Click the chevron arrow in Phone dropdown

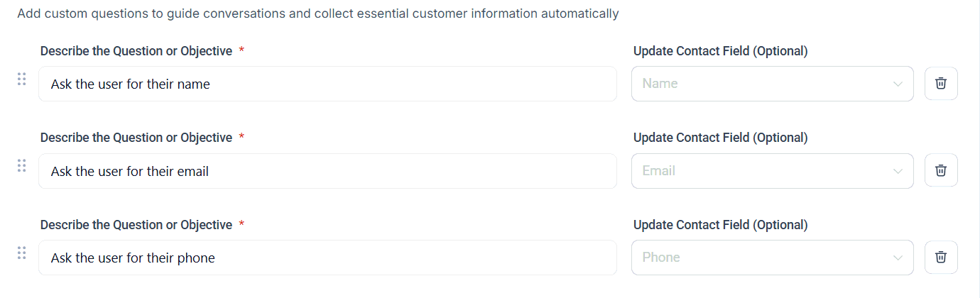click(898, 258)
